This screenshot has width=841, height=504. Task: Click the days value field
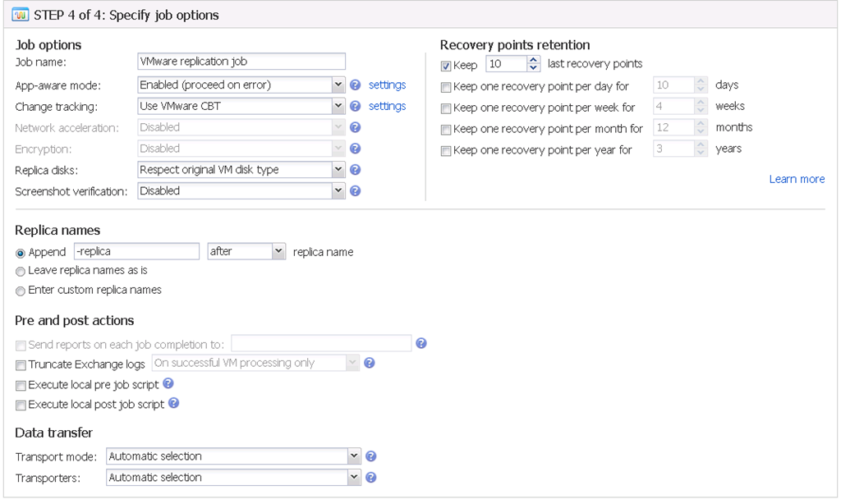click(x=674, y=85)
